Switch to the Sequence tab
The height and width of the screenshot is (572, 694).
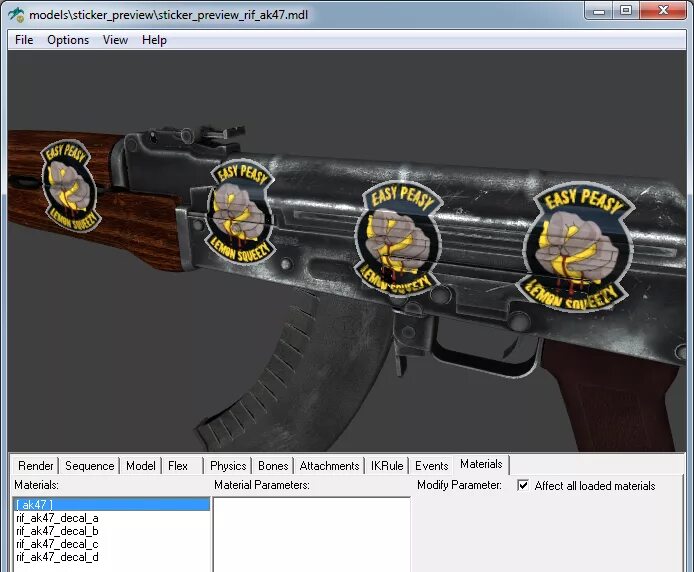pos(89,466)
